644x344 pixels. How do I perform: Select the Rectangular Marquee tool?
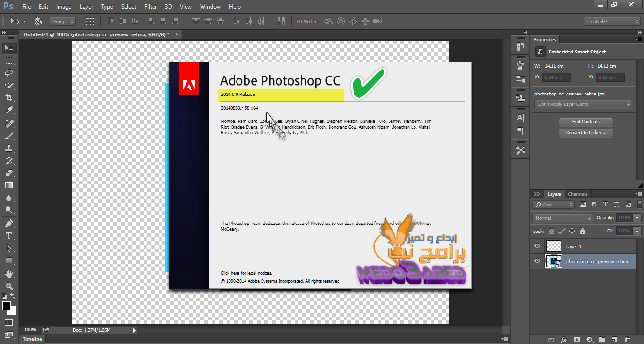pyautogui.click(x=9, y=61)
